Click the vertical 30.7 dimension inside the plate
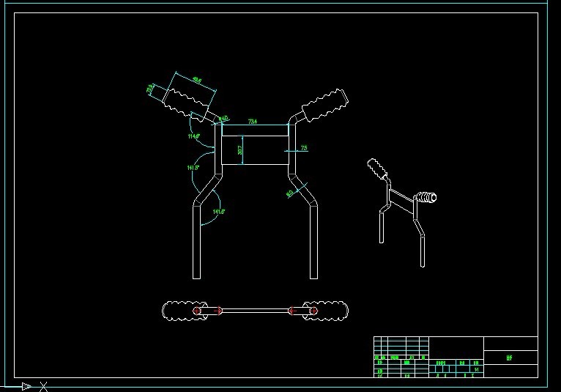The height and width of the screenshot is (392, 561). click(x=239, y=150)
